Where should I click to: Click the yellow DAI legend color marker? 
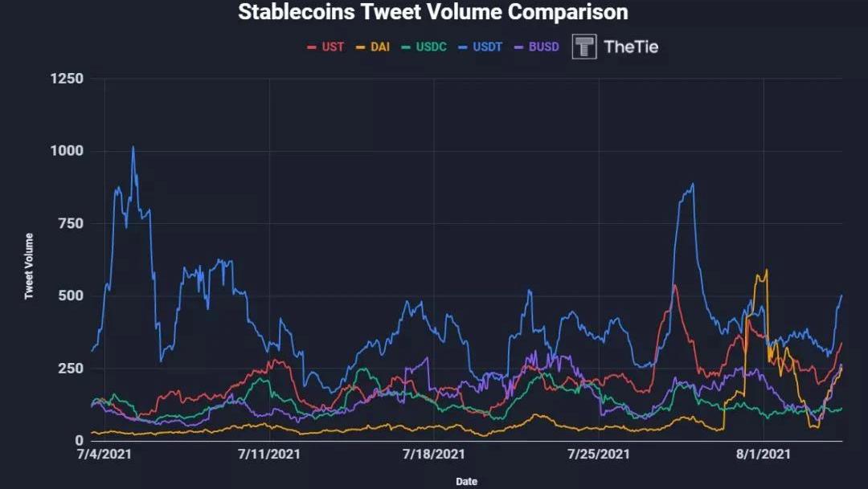pos(360,47)
